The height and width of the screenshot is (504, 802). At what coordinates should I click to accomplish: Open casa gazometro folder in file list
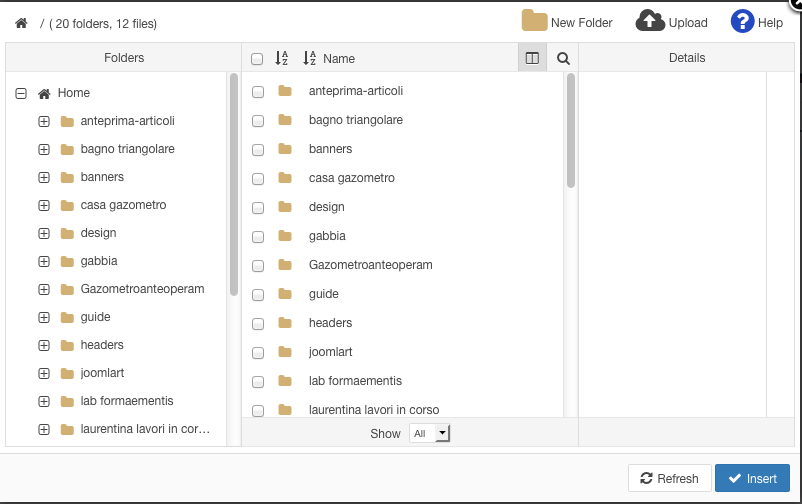(x=351, y=178)
